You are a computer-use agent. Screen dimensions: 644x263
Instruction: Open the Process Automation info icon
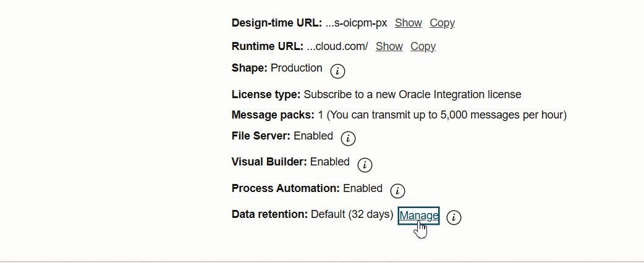[x=397, y=191]
